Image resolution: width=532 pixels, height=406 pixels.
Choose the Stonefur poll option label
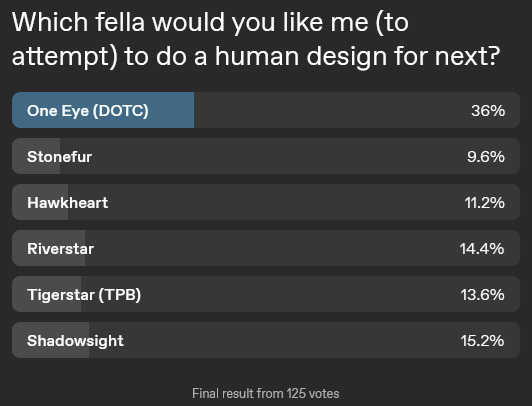(59, 157)
